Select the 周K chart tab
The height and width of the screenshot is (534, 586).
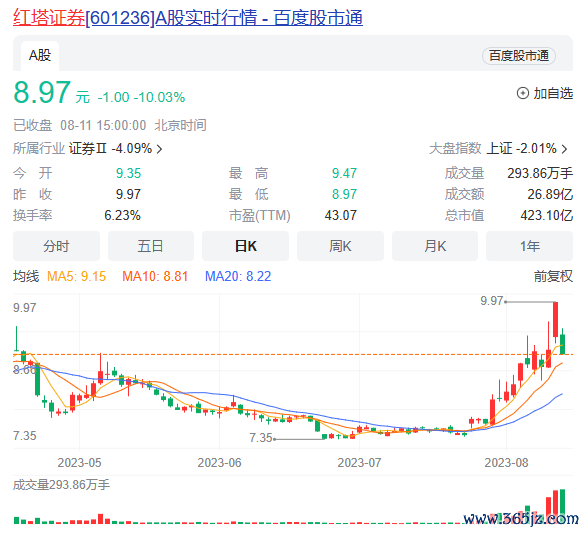pos(340,246)
